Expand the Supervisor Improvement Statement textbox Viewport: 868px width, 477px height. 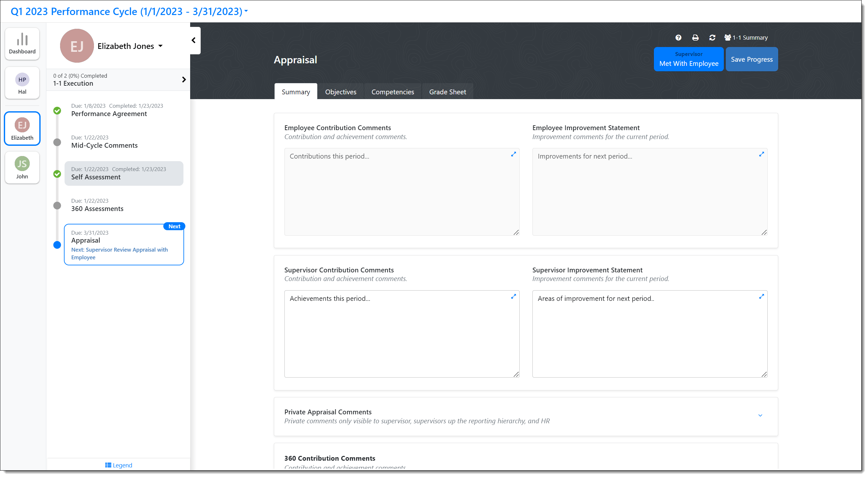pyautogui.click(x=761, y=297)
